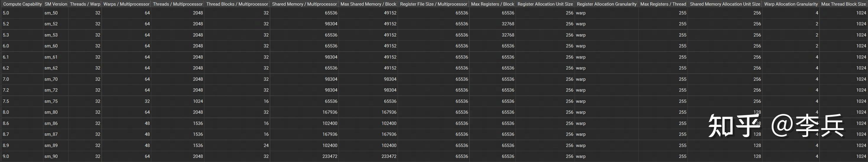Click the Warps / Multiprocessor header
Viewport: 868px width, 162px height.
tap(126, 4)
